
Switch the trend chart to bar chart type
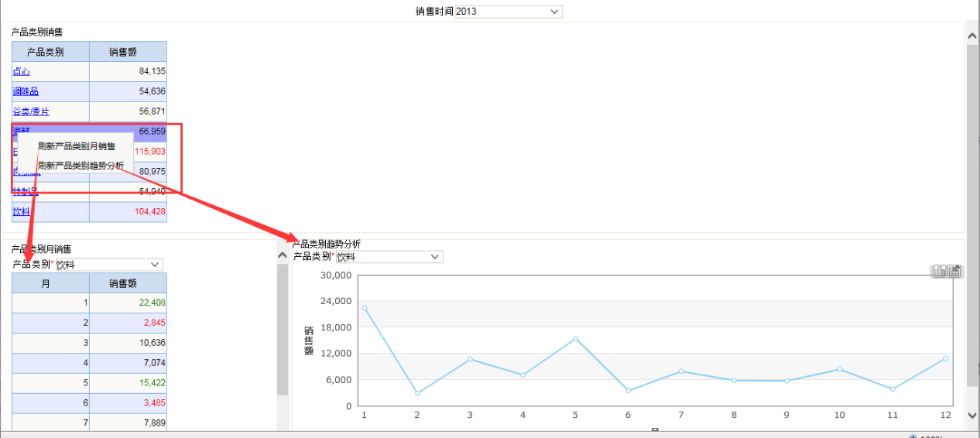pos(940,271)
